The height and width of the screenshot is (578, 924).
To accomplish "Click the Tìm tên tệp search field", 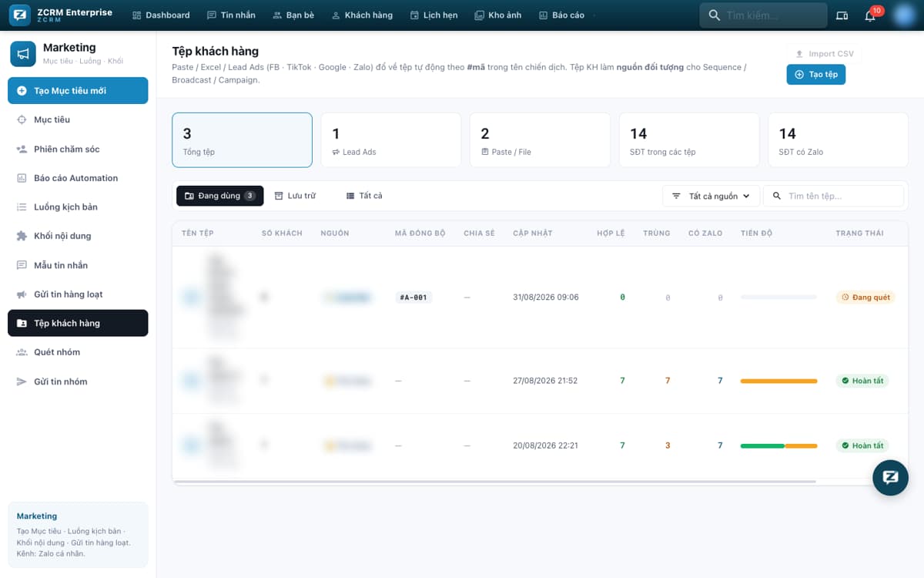I will click(833, 196).
